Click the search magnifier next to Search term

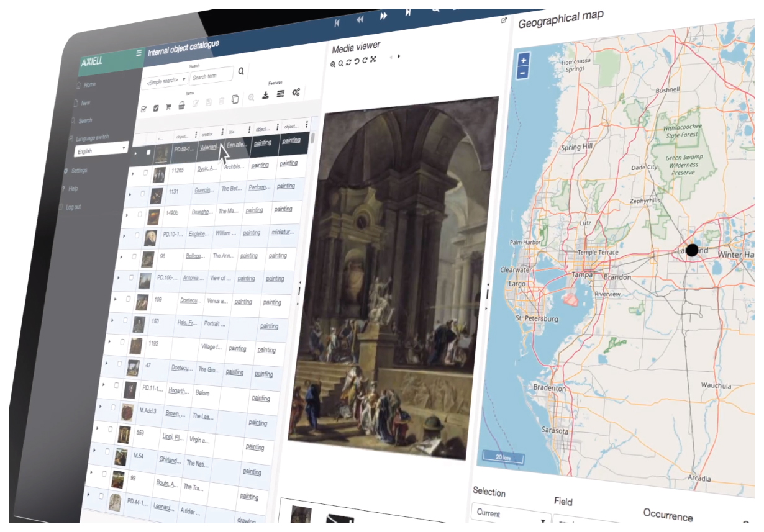point(241,70)
